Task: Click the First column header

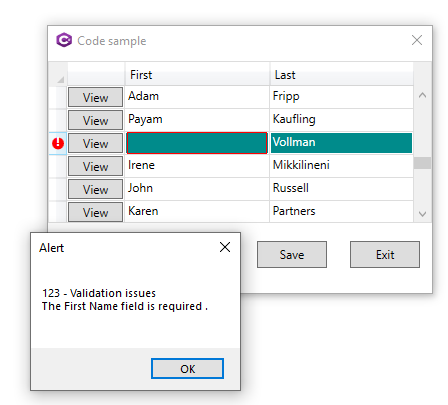Action: (197, 74)
